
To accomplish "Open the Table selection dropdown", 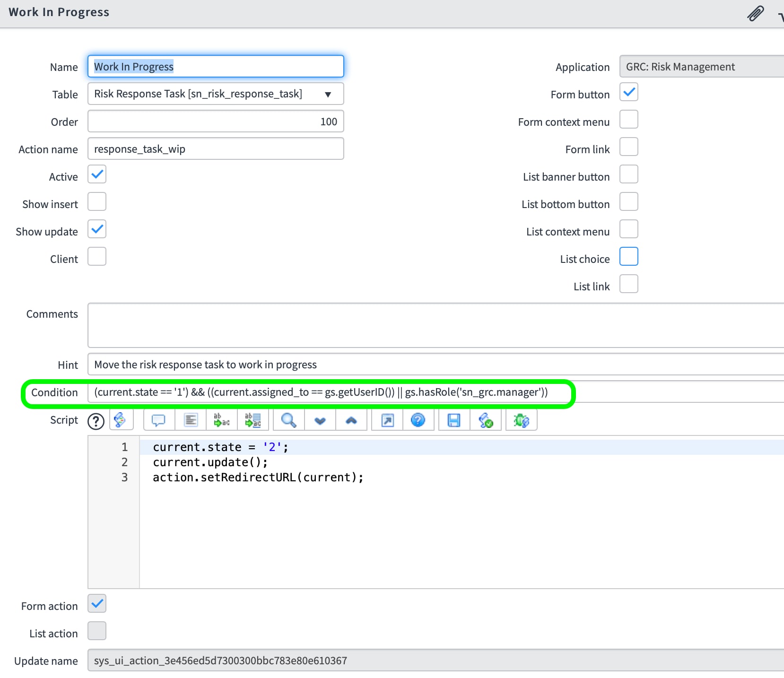I will [x=329, y=94].
